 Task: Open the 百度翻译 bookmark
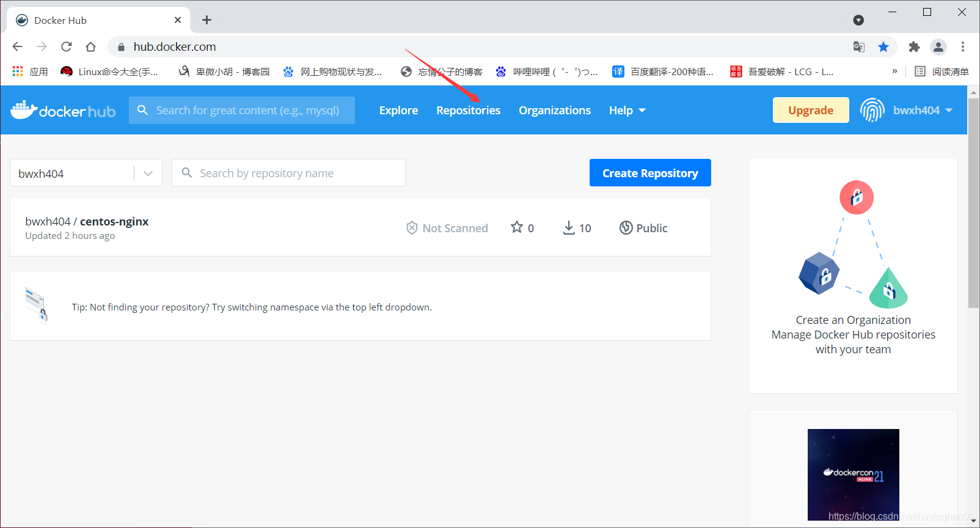663,71
